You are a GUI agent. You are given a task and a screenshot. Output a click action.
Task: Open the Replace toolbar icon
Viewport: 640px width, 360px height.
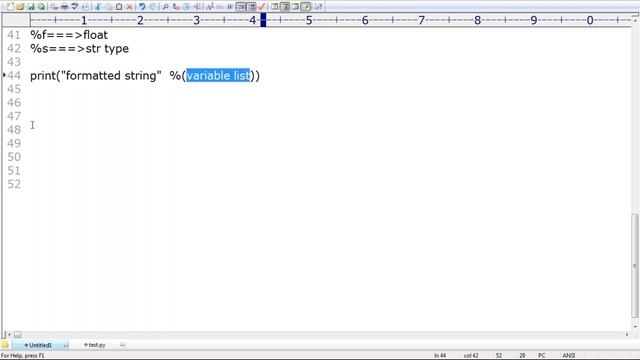pos(176,7)
